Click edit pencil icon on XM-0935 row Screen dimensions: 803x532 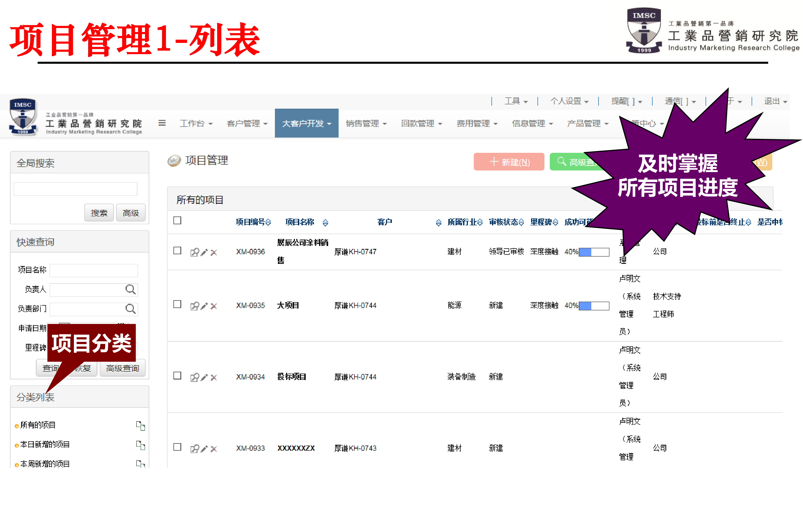click(x=204, y=306)
